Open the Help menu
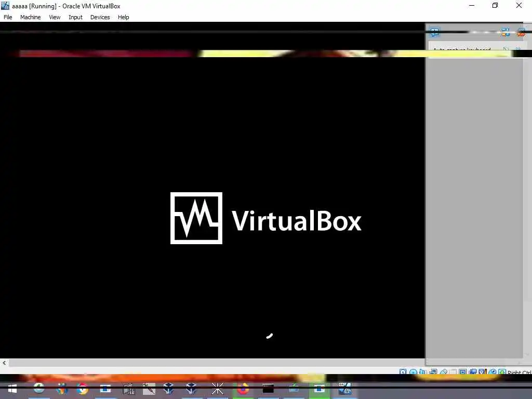The width and height of the screenshot is (532, 399). [124, 17]
